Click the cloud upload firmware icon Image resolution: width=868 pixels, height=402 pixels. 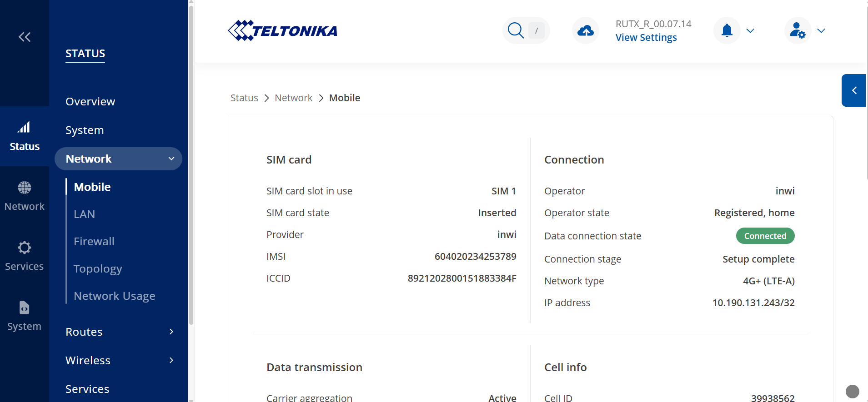[x=585, y=30]
